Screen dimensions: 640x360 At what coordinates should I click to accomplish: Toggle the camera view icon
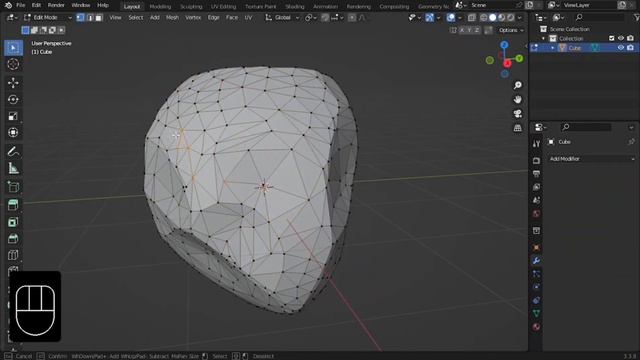point(518,114)
